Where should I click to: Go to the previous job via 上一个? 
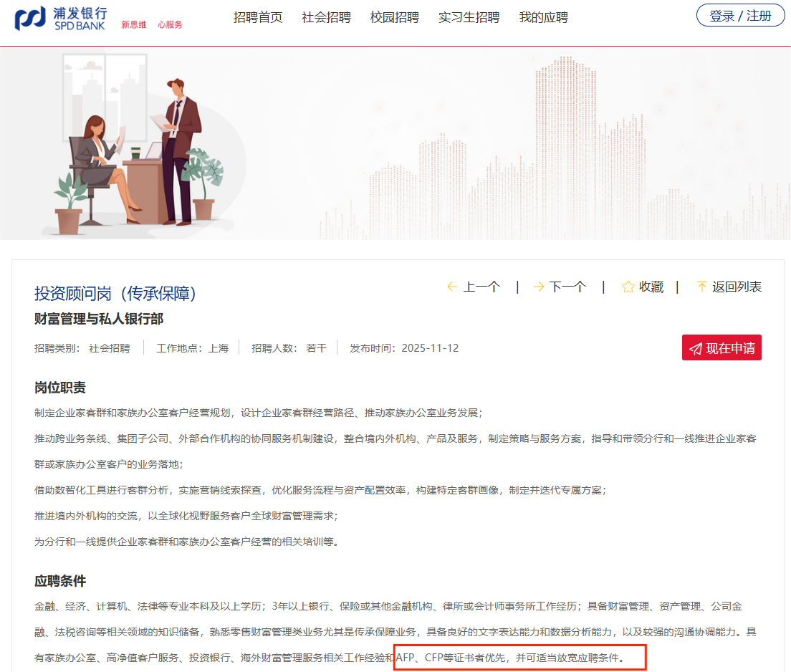coord(484,286)
